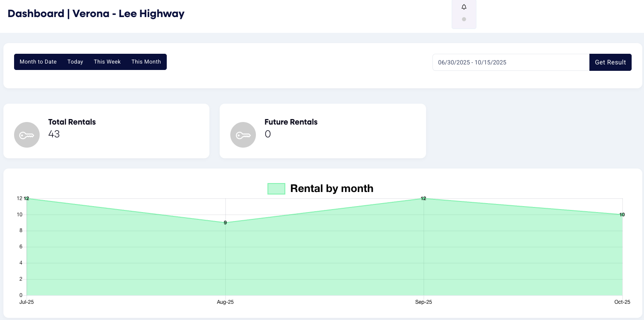Image resolution: width=644 pixels, height=320 pixels.
Task: Click the Sep-25 data point labeled 12
Action: pos(424,198)
